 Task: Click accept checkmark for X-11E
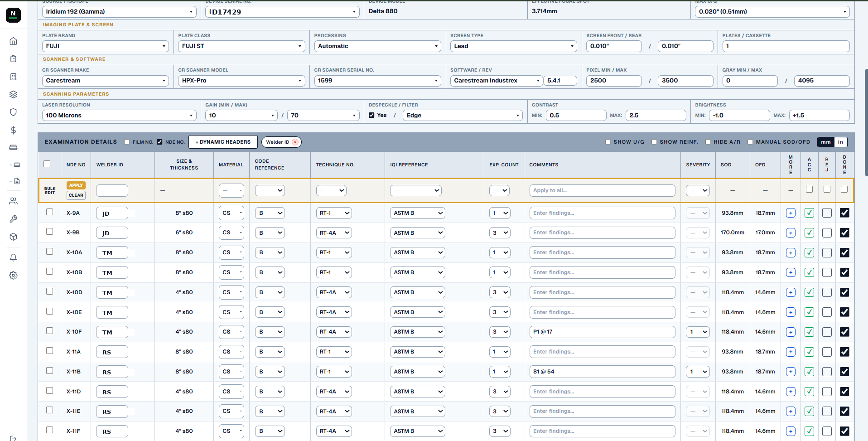(x=809, y=412)
